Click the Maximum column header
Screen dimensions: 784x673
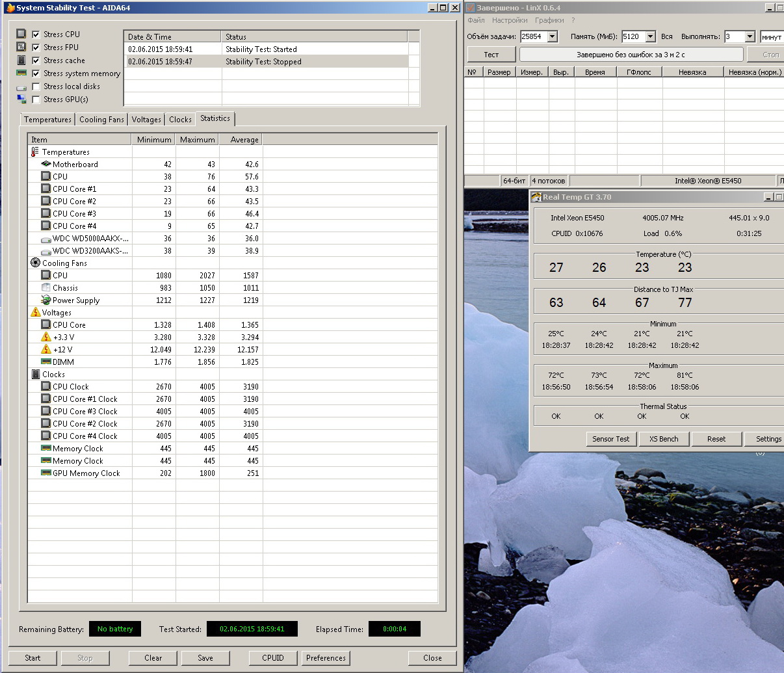click(198, 139)
